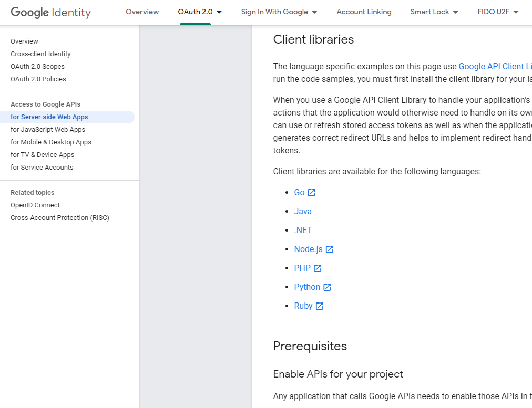Click the Related topics section label
The height and width of the screenshot is (408, 532).
(x=32, y=193)
